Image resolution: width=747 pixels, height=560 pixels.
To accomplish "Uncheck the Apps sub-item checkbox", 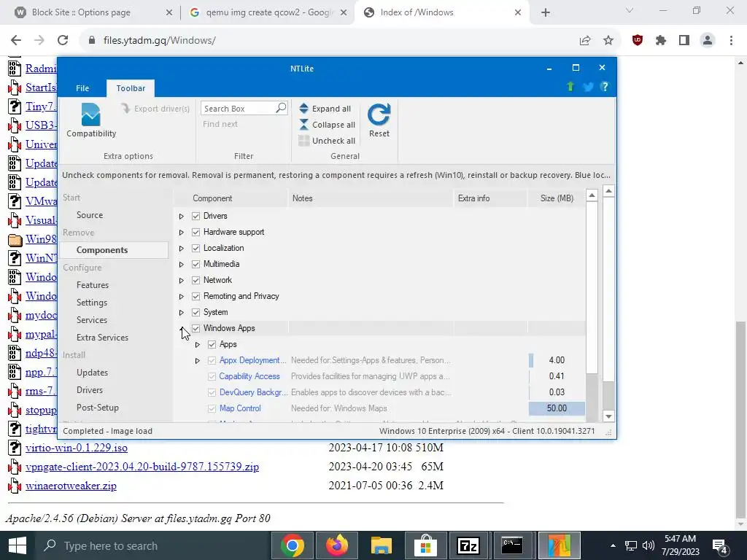I will pos(212,344).
